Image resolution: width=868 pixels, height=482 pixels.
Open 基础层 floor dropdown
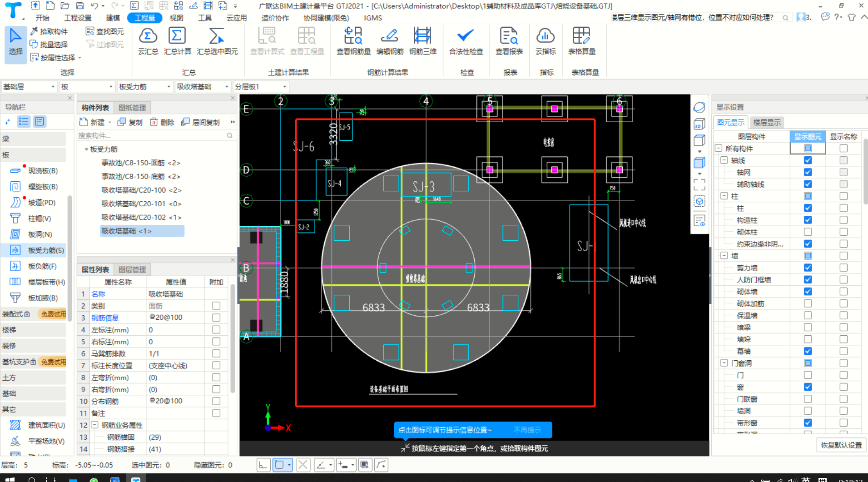point(29,87)
